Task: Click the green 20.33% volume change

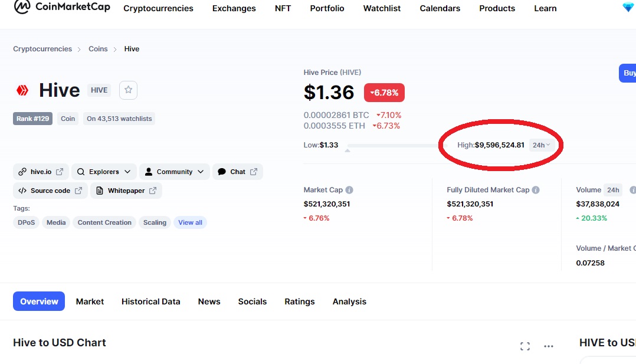Action: click(x=591, y=218)
